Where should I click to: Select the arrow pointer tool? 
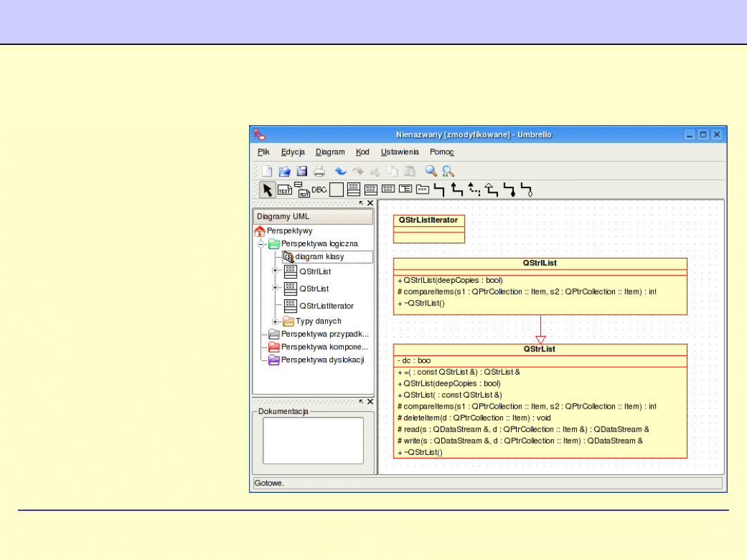coord(267,190)
